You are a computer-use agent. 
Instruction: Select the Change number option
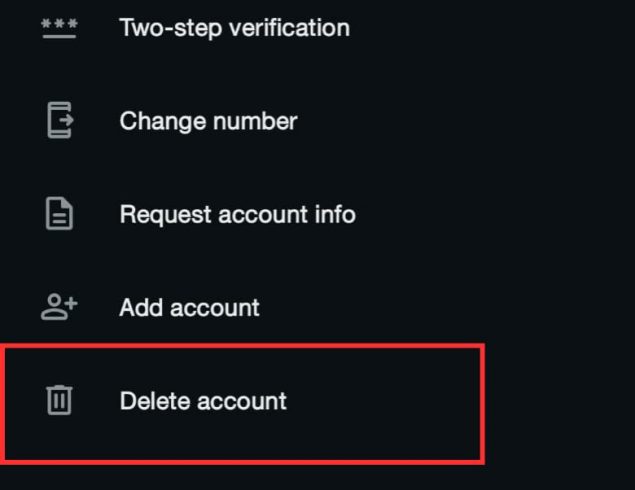[x=208, y=121]
